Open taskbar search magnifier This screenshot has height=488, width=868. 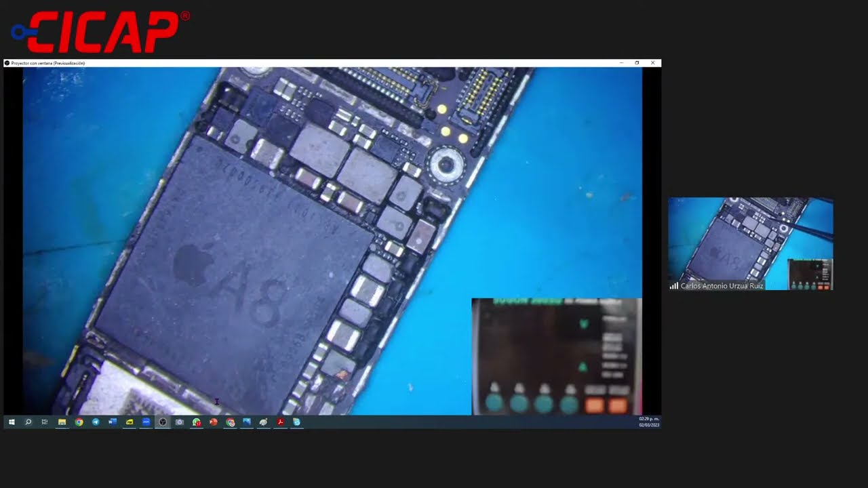tap(28, 422)
